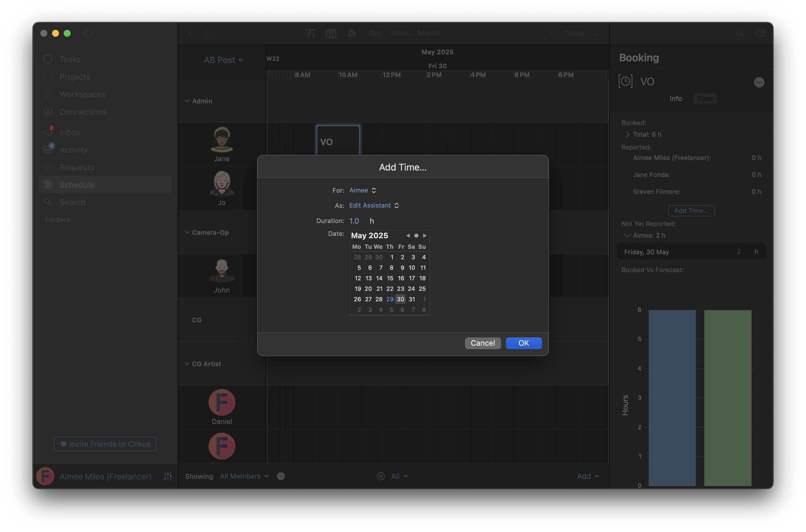806x532 pixels.
Task: Open account settings sliders icon beside Aimee Miles
Action: [x=168, y=476]
